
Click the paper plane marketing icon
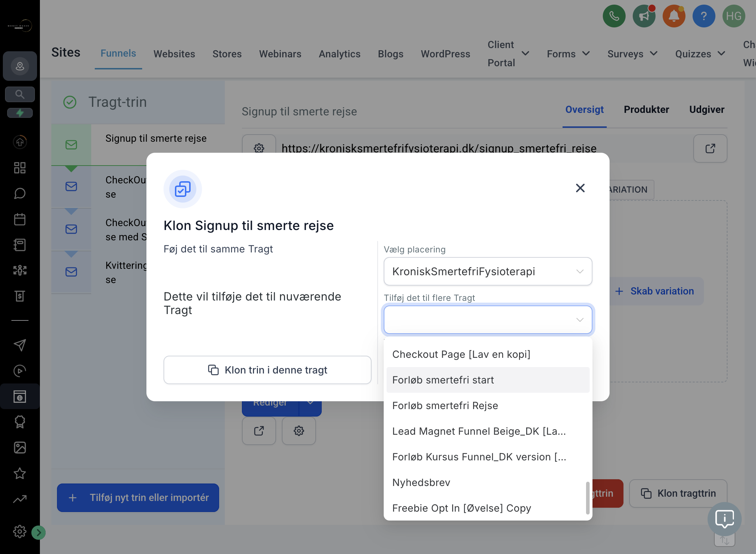(20, 345)
